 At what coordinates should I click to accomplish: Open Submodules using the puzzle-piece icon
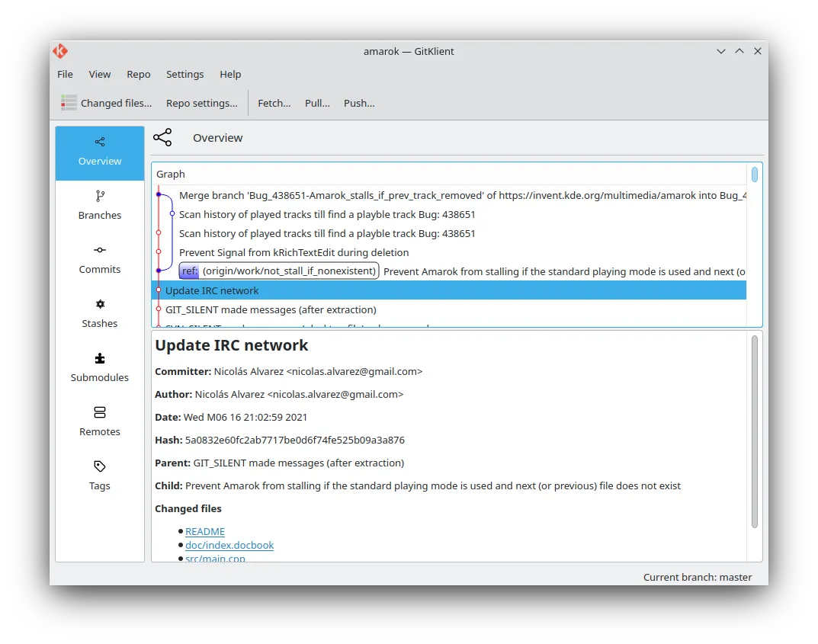point(99,358)
